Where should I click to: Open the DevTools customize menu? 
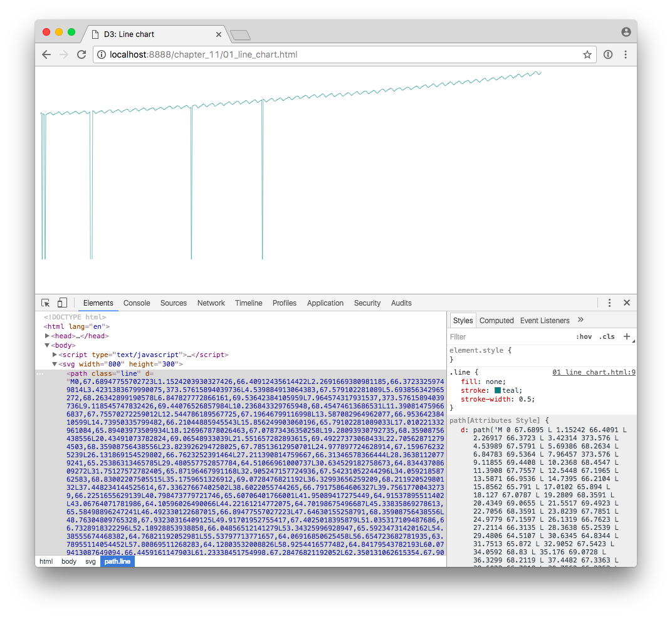[x=609, y=303]
